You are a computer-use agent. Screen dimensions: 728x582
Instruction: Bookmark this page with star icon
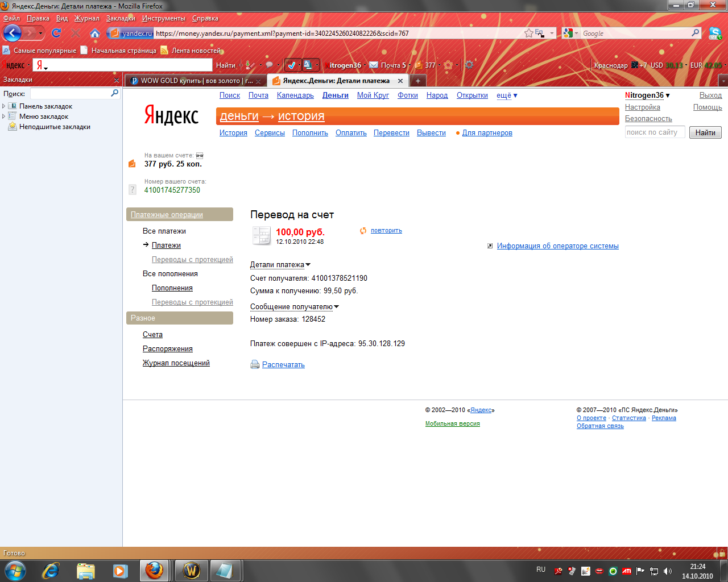pyautogui.click(x=528, y=33)
